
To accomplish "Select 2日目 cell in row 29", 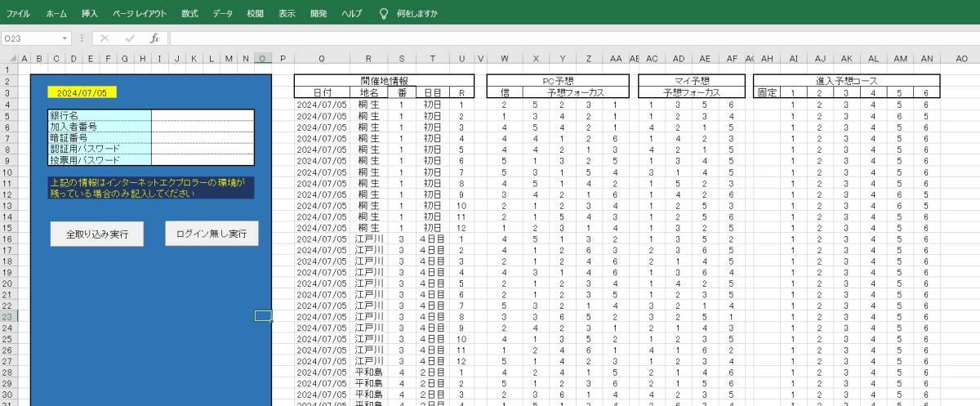I will pos(431,383).
